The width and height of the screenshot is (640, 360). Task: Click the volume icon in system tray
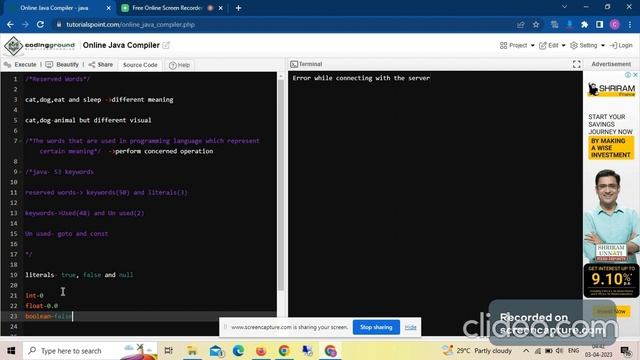(x=560, y=351)
